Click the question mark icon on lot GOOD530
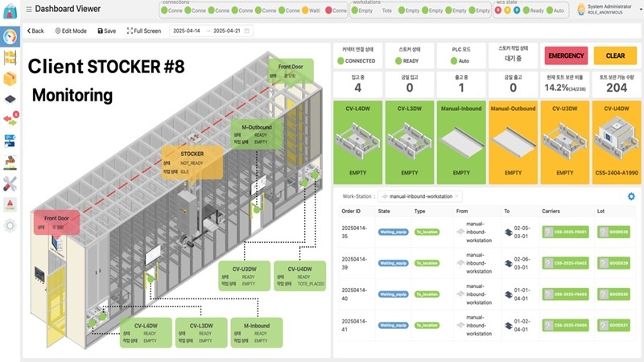 (x=603, y=294)
